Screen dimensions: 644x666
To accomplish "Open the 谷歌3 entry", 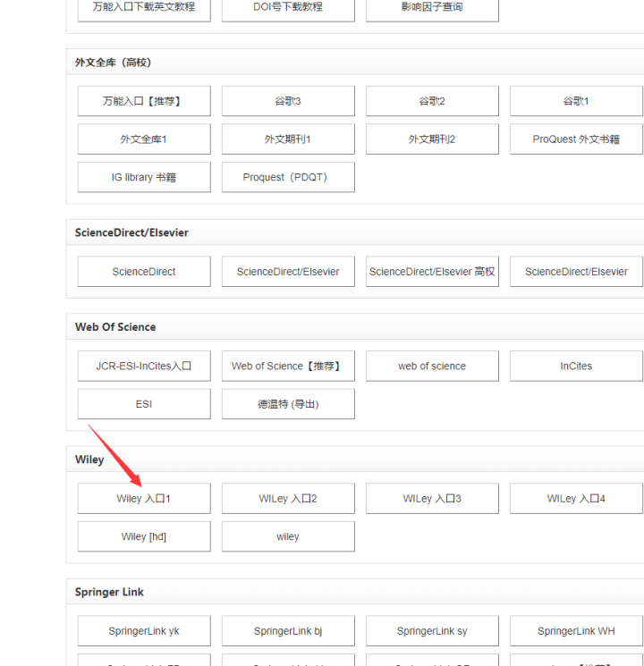I will [288, 101].
